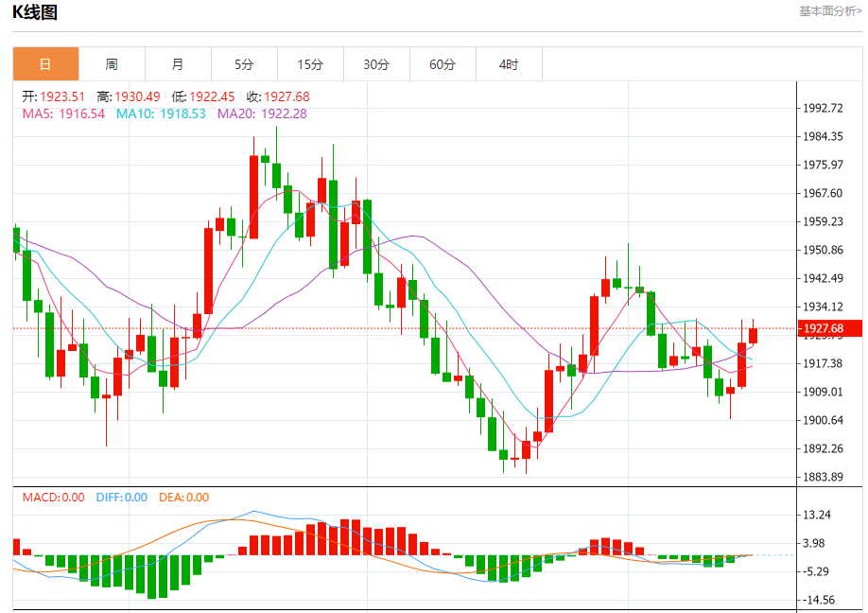The width and height of the screenshot is (868, 613).
Task: Open the 4时 interval tab
Action: pyautogui.click(x=509, y=64)
